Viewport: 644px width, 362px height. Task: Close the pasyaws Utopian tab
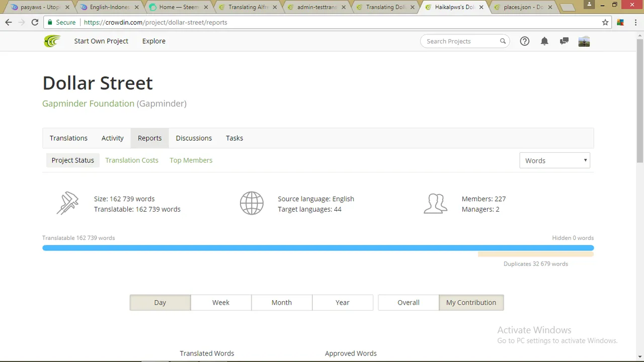point(67,8)
